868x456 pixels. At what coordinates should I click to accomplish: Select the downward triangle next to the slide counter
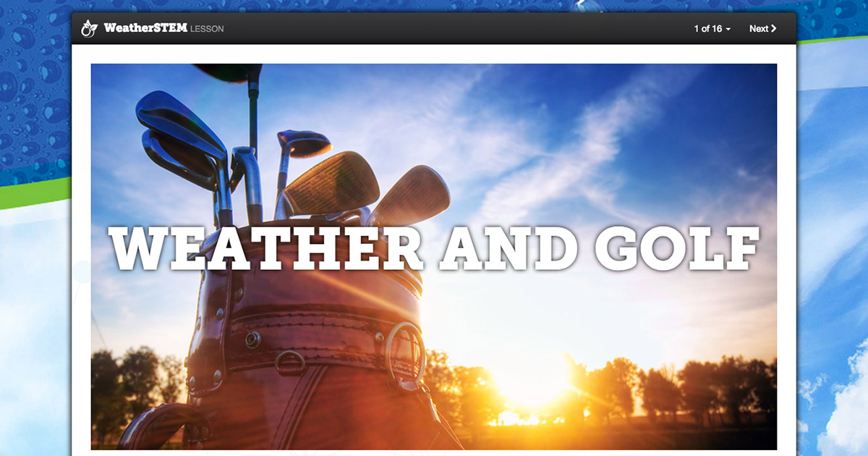point(728,29)
